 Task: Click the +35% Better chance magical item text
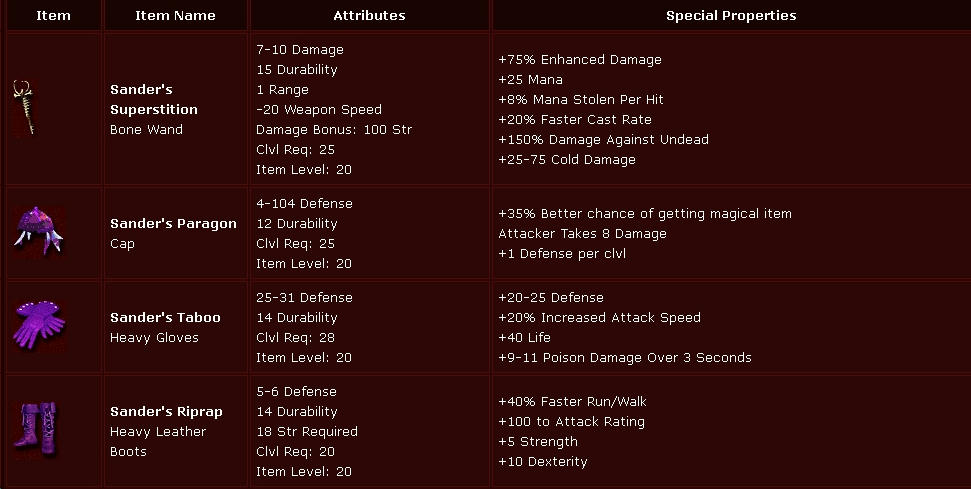tap(645, 214)
